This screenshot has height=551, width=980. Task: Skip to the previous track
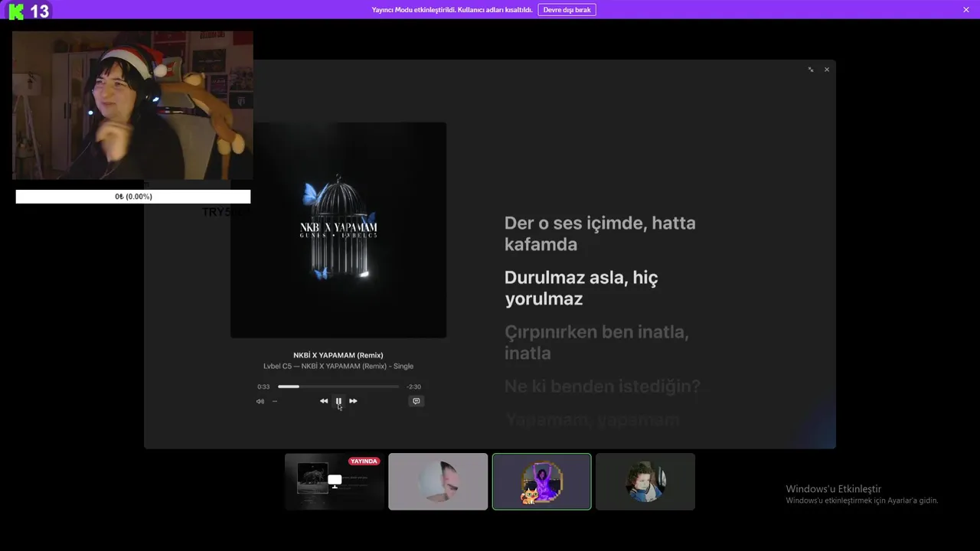324,401
